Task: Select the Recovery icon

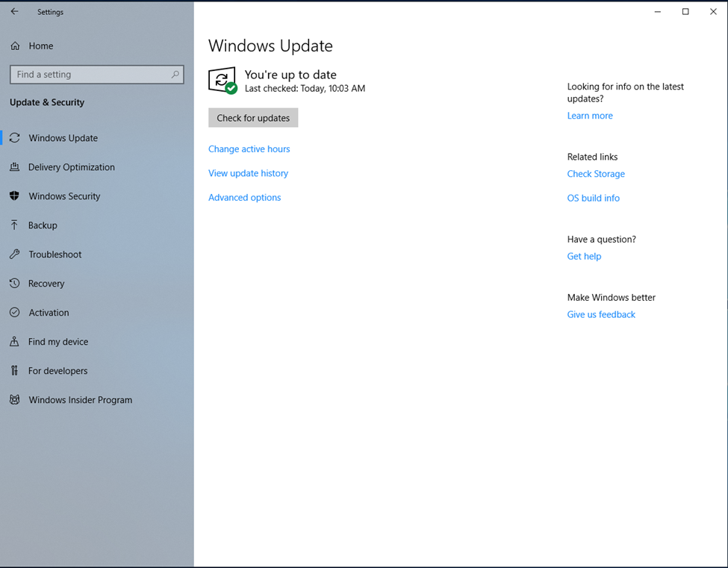Action: coord(15,284)
